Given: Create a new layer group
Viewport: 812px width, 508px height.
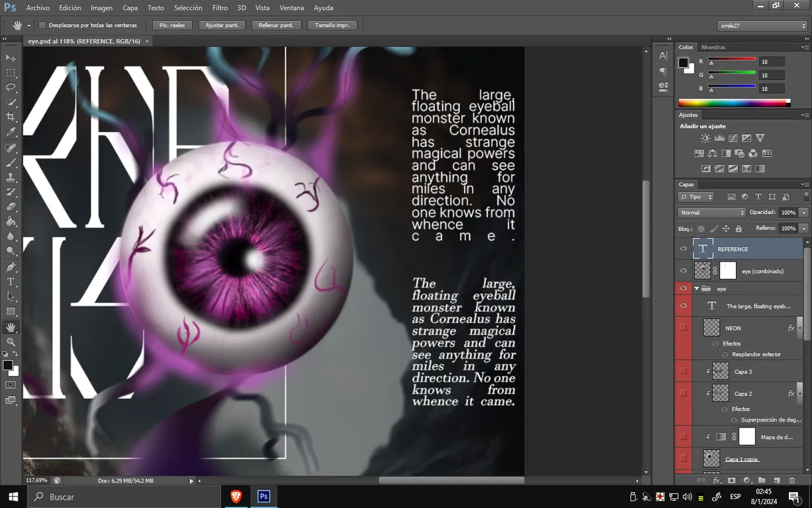Looking at the screenshot, I should 761,481.
